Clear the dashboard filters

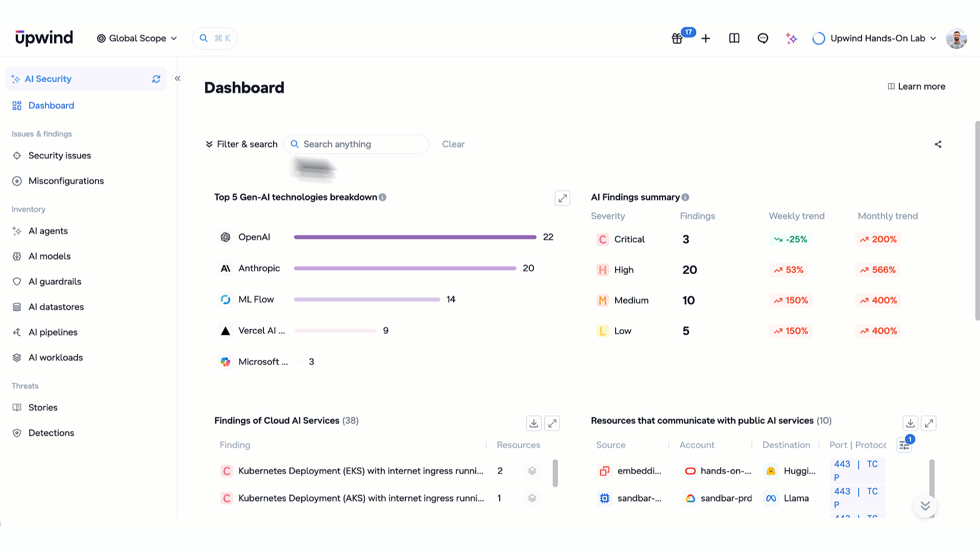point(453,144)
